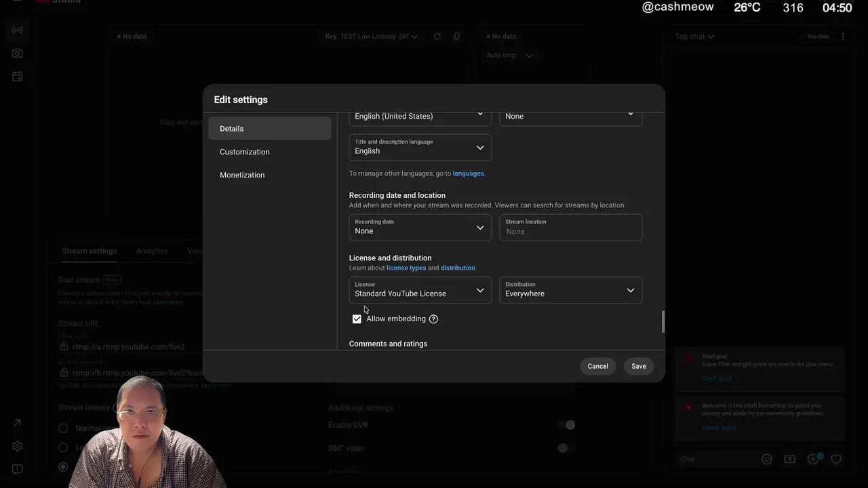Click the Stream location field
The width and height of the screenshot is (868, 488).
coord(571,228)
